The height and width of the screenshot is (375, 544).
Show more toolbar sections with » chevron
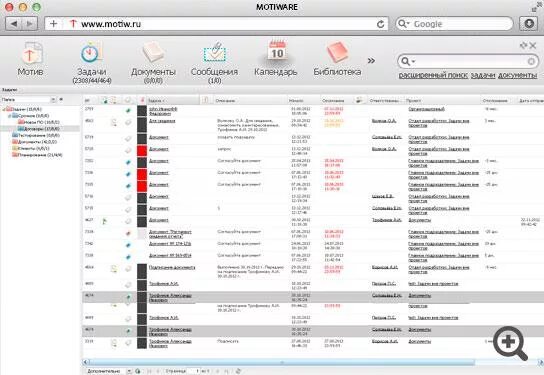click(371, 61)
